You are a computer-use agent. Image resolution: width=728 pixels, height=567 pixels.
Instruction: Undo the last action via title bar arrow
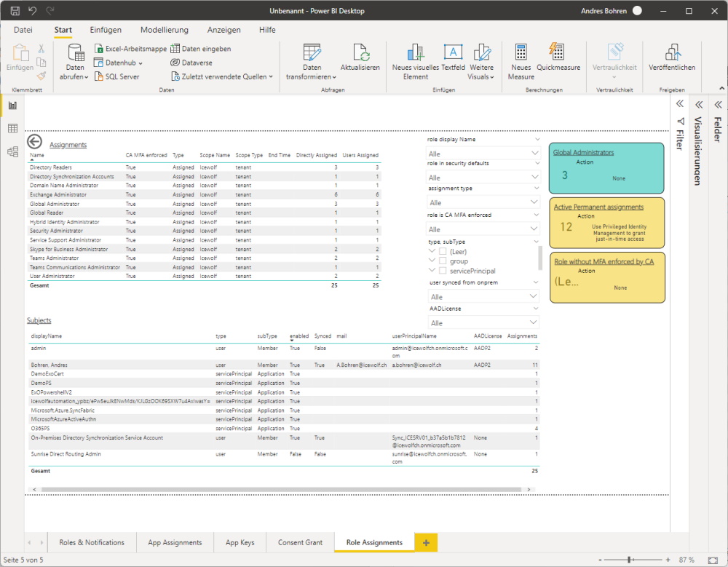[32, 11]
